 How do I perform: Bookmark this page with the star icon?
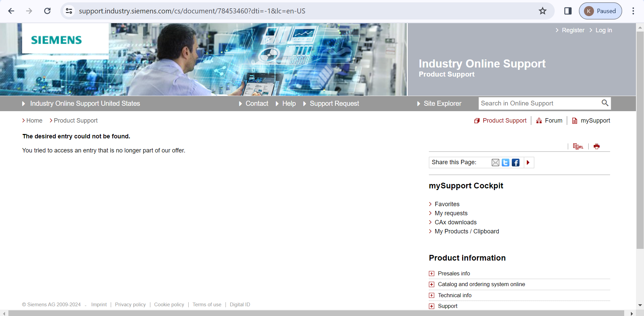tap(543, 11)
